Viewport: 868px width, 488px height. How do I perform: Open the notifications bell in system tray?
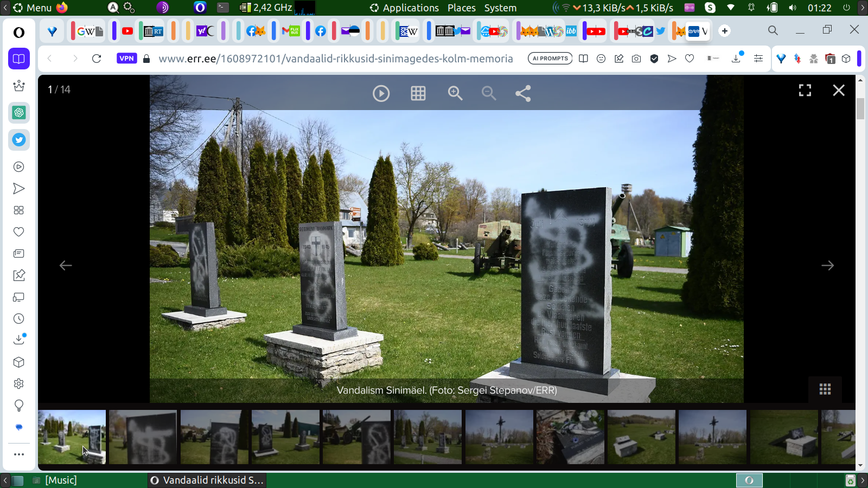point(751,8)
